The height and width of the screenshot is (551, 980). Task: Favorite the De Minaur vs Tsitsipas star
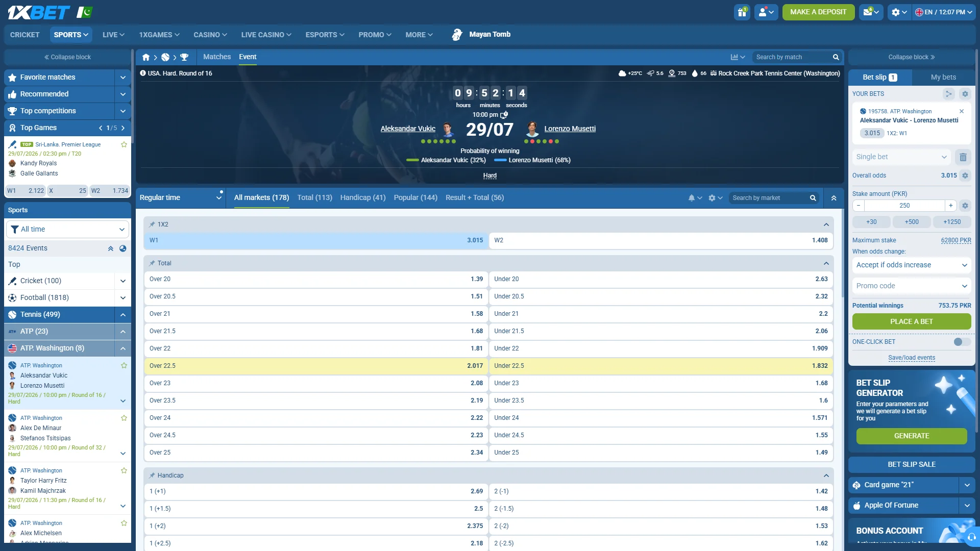click(124, 418)
